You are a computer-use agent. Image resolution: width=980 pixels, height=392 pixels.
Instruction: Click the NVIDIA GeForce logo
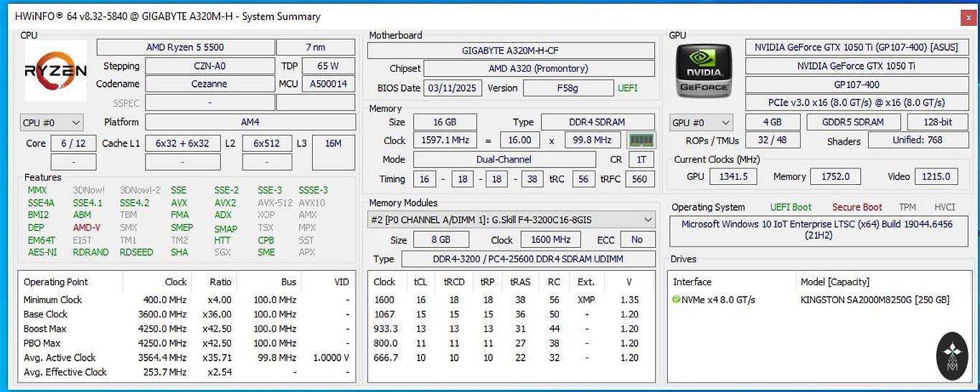[705, 71]
